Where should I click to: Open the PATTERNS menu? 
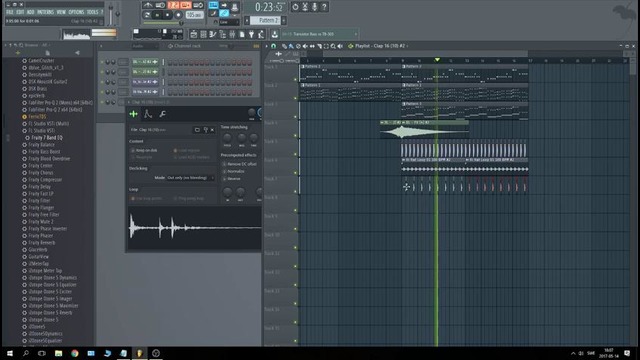[x=45, y=12]
